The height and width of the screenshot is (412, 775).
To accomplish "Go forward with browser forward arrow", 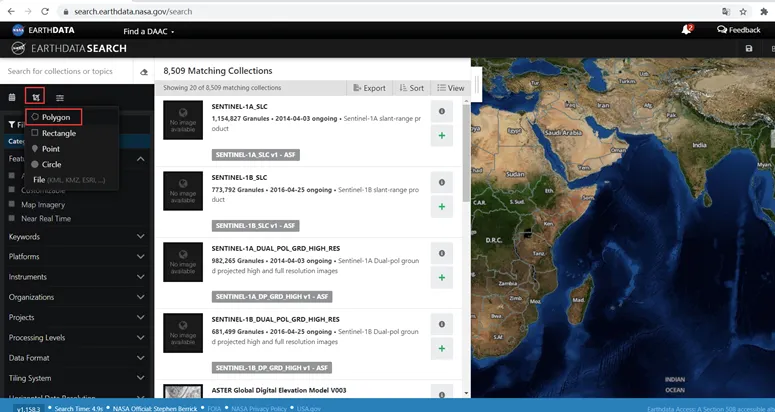I will tap(28, 11).
